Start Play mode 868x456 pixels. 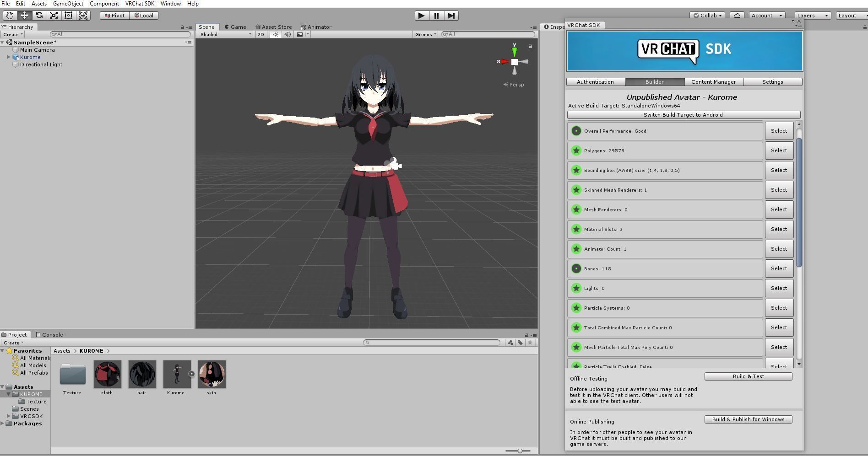[x=422, y=15]
